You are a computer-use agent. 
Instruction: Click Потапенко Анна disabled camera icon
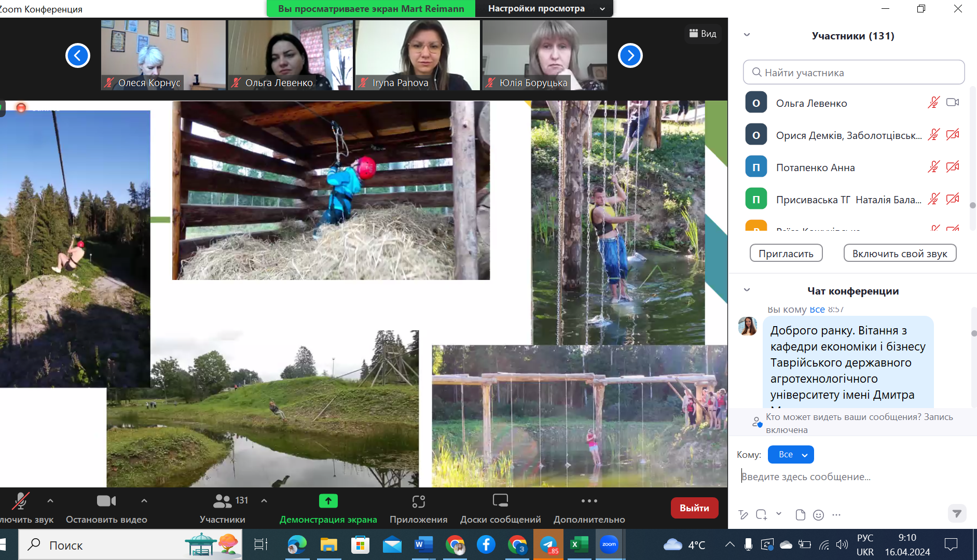(x=953, y=167)
